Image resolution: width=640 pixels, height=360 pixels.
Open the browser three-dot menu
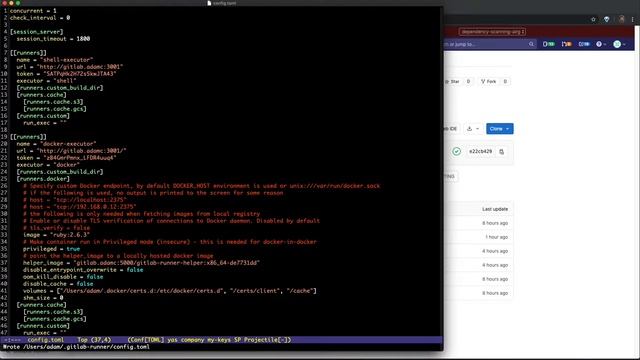click(633, 19)
